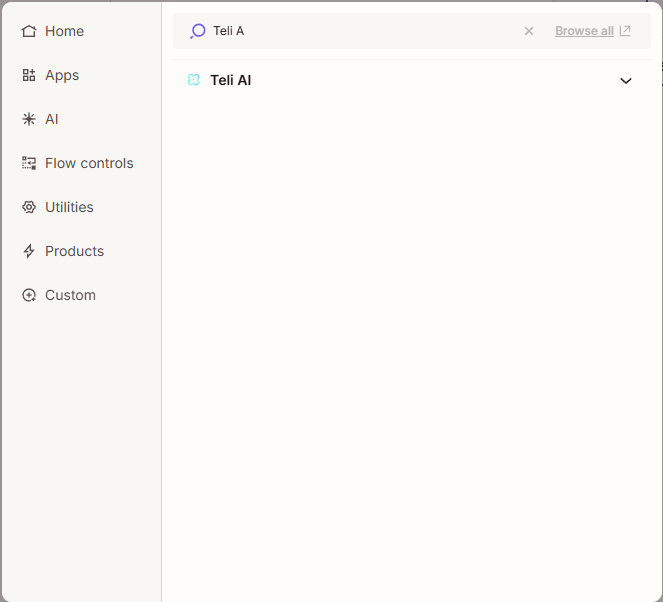Image resolution: width=663 pixels, height=602 pixels.
Task: Select the Custom category
Action: pyautogui.click(x=59, y=295)
